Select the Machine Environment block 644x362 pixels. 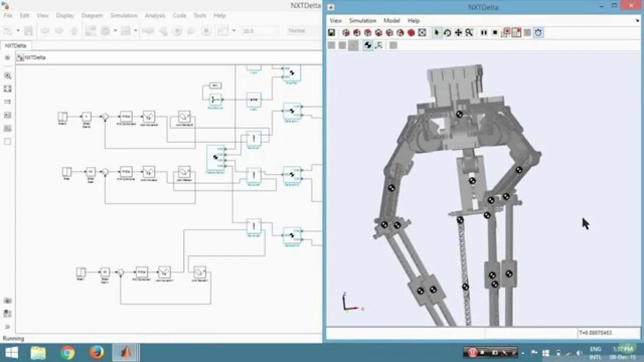tap(215, 85)
